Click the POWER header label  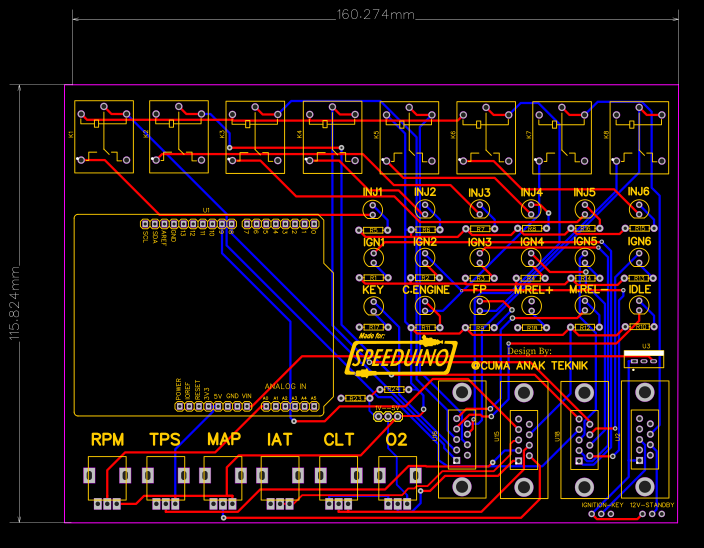tap(179, 389)
